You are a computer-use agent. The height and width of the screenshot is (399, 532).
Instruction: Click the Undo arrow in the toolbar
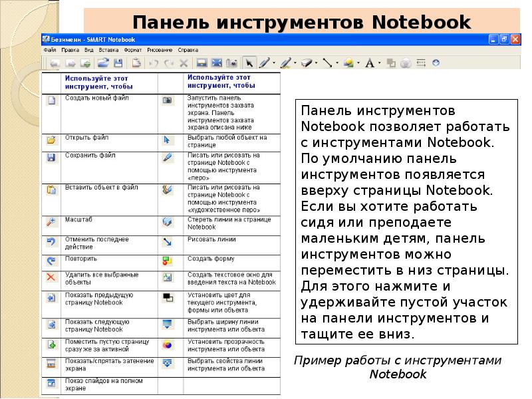tap(154, 64)
